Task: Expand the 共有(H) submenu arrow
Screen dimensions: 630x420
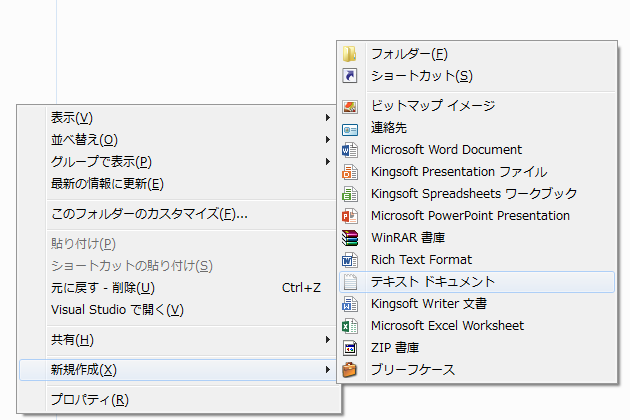Action: click(328, 340)
